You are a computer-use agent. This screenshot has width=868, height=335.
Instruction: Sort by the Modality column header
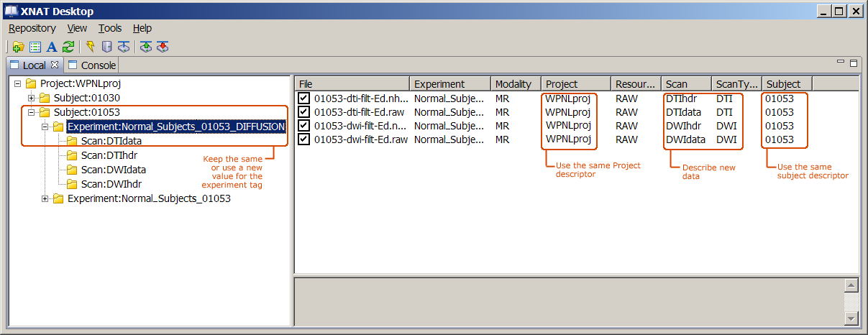tap(513, 84)
